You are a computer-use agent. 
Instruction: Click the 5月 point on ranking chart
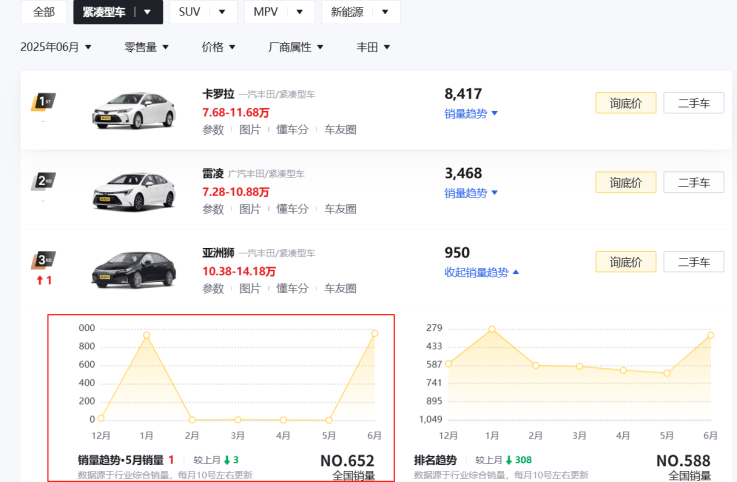click(667, 373)
